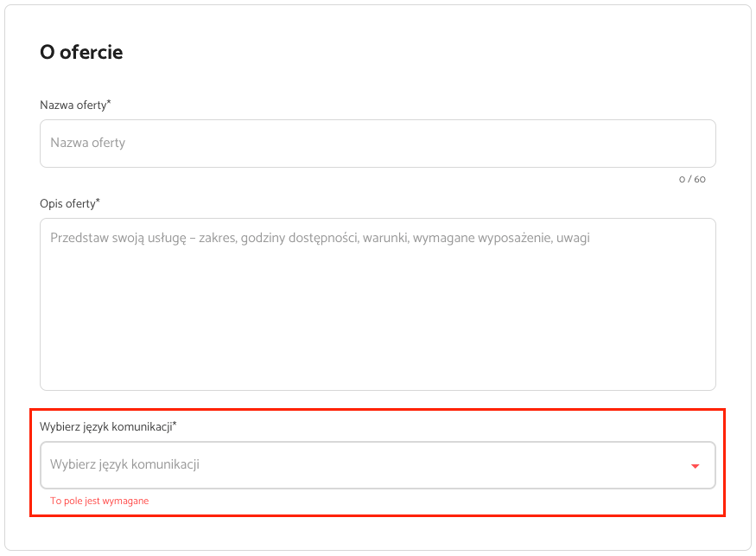The width and height of the screenshot is (756, 556).
Task: Click the 'To pole jest wymagane' error message
Action: (x=99, y=501)
